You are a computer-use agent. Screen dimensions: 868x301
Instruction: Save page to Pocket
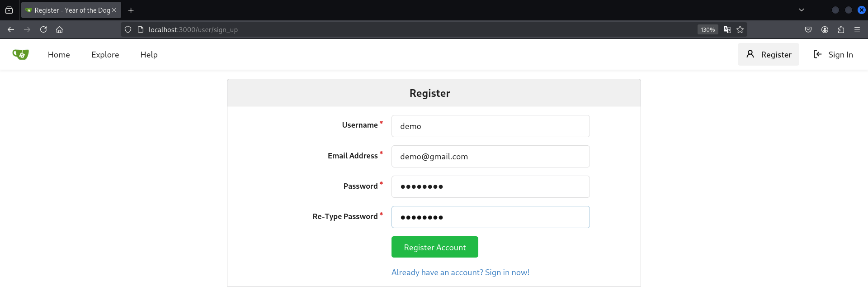[808, 29]
